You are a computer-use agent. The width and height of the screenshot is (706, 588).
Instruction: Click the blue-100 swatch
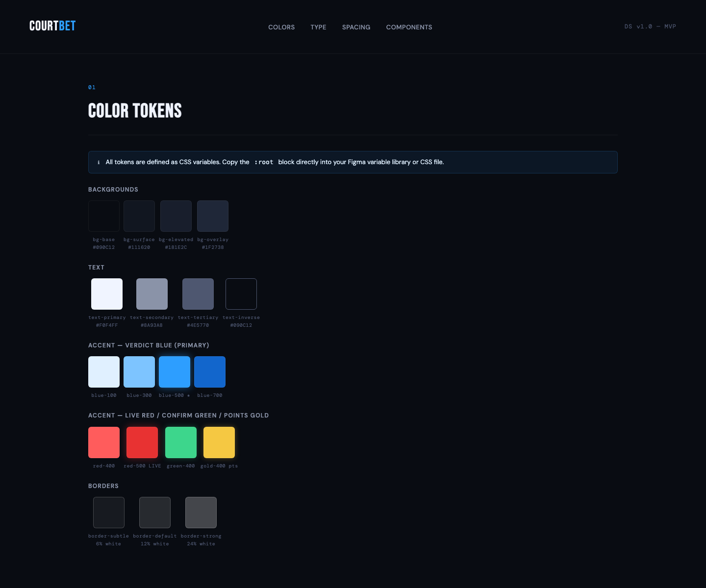point(104,372)
